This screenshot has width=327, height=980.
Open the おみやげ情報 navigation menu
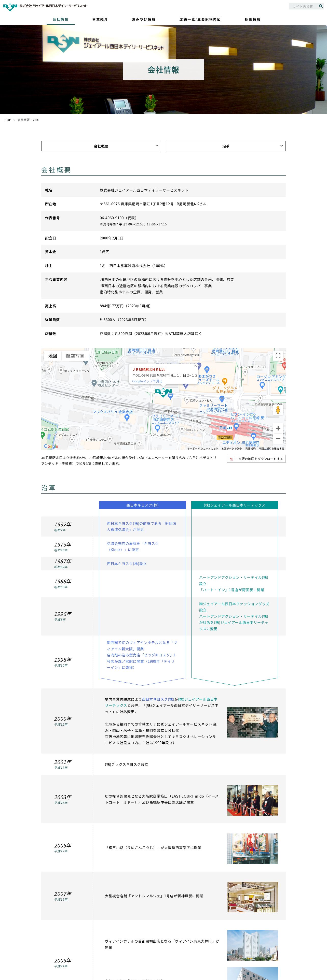point(144,19)
